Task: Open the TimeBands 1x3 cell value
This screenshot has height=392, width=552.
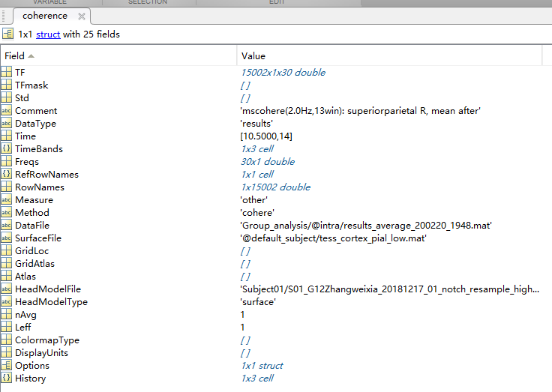Action: tap(257, 149)
